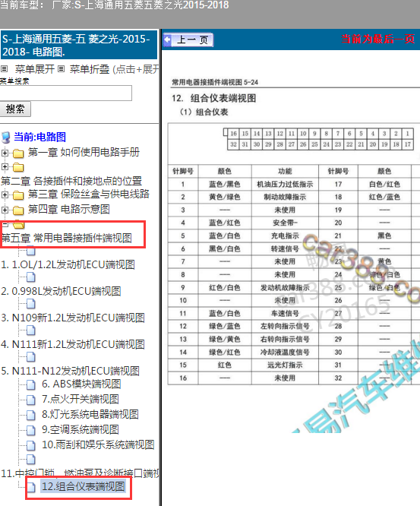Click the S-上海通用五菱 电路图 title banner

coord(79,45)
